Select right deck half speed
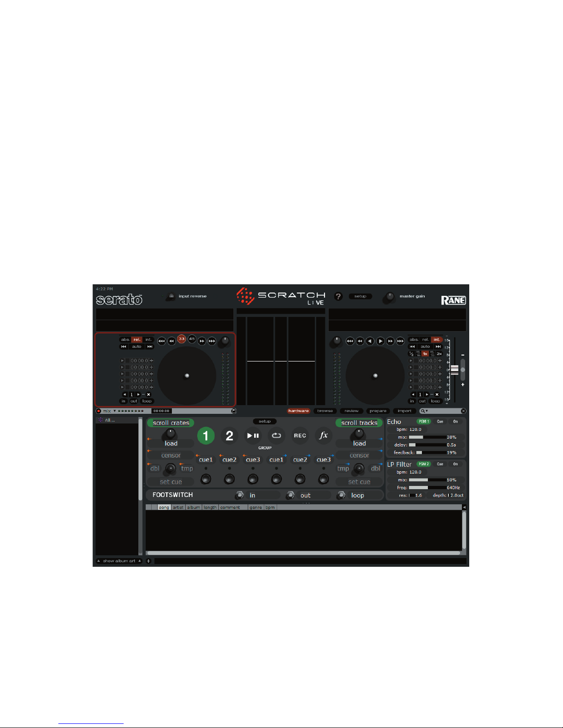The width and height of the screenshot is (563, 728). coord(411,354)
